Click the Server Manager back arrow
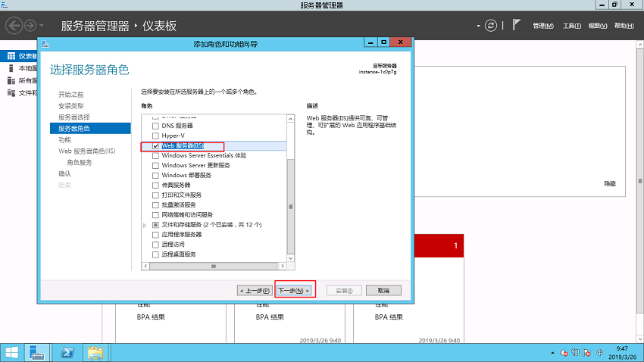644x362 pixels. [x=14, y=26]
